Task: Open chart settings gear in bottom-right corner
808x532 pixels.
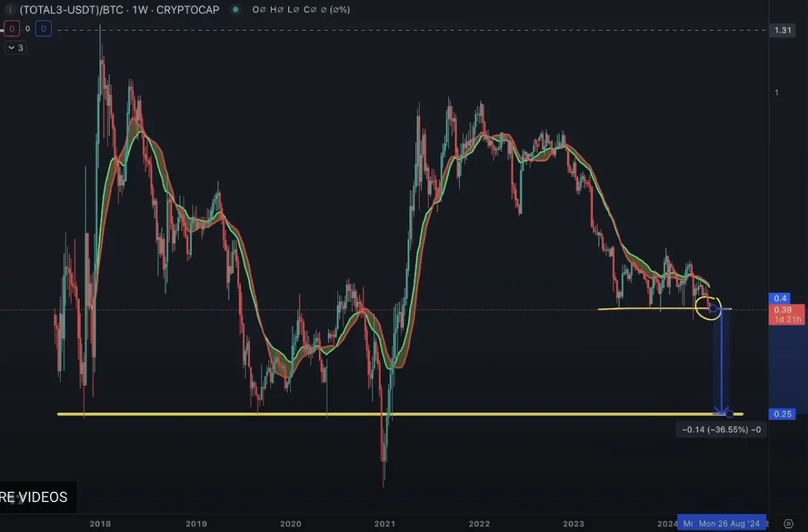Action: pos(789,524)
